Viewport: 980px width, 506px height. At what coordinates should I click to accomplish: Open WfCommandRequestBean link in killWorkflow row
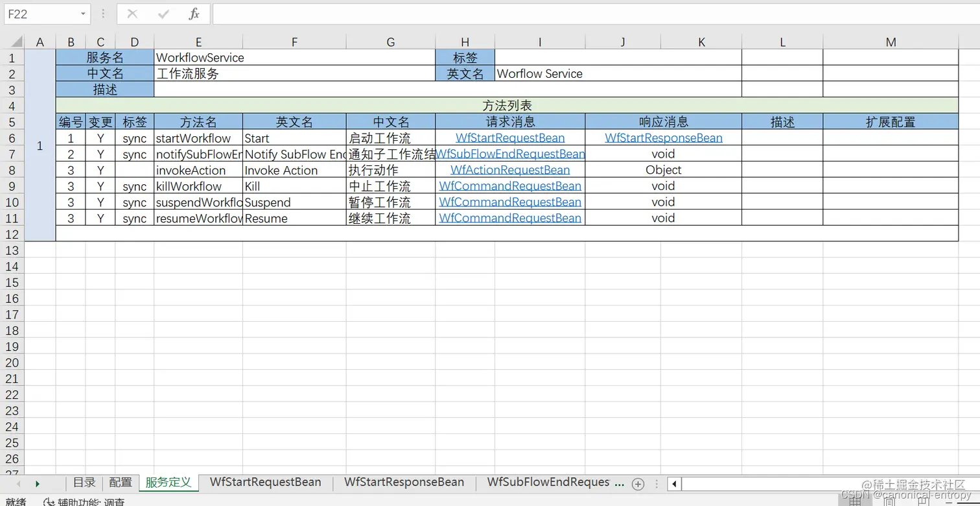coord(510,186)
